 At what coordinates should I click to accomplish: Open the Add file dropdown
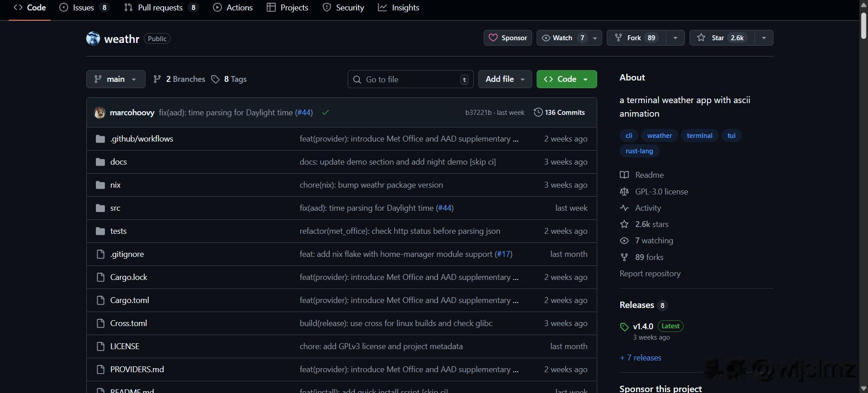(x=505, y=79)
